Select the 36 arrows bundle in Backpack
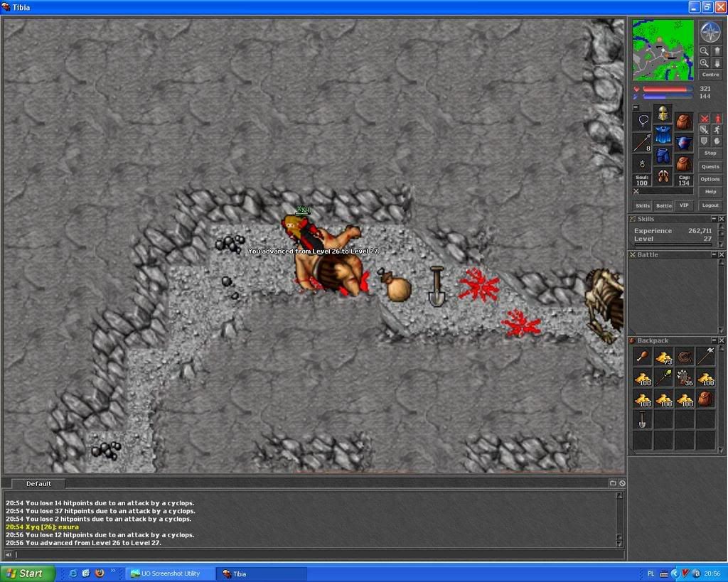The width and height of the screenshot is (728, 582). [x=685, y=378]
